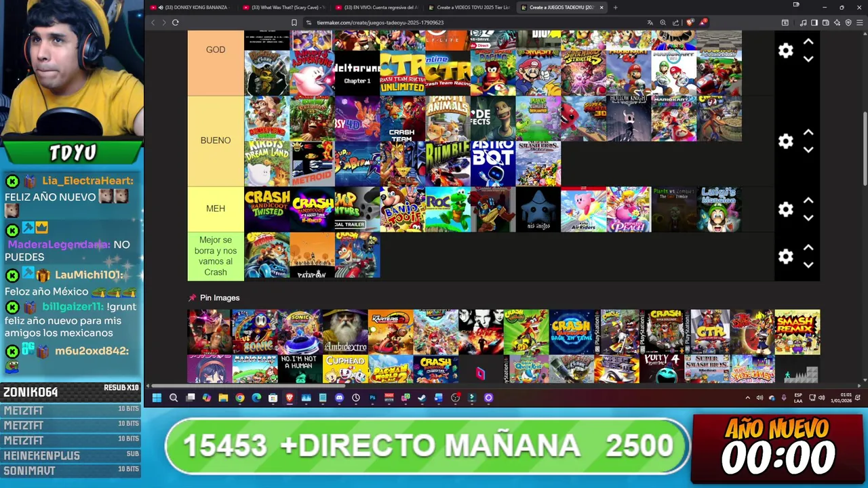Click the Hollow Knight image in BUENO tier
Image resolution: width=868 pixels, height=488 pixels.
[629, 119]
